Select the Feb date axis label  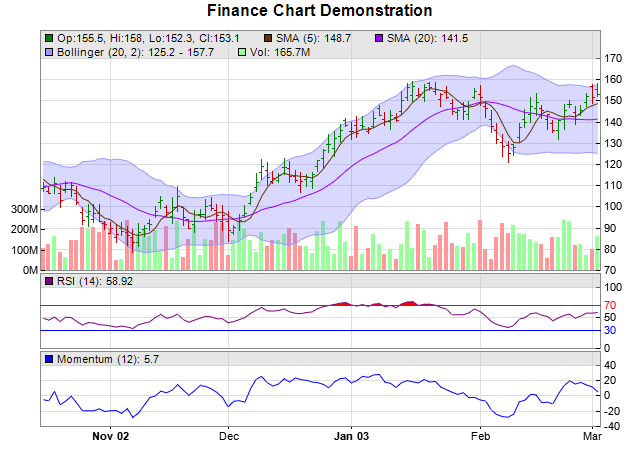tap(481, 436)
